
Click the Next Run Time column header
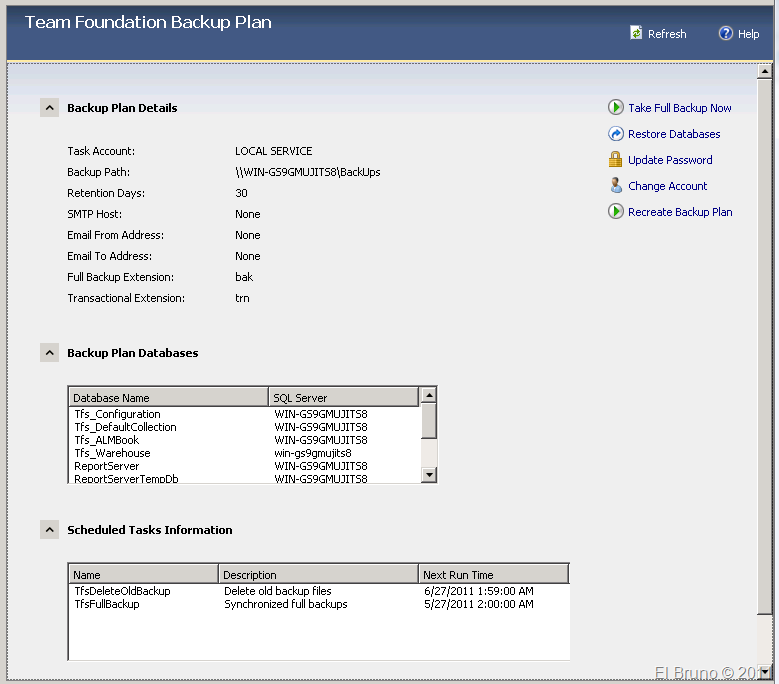click(x=492, y=575)
